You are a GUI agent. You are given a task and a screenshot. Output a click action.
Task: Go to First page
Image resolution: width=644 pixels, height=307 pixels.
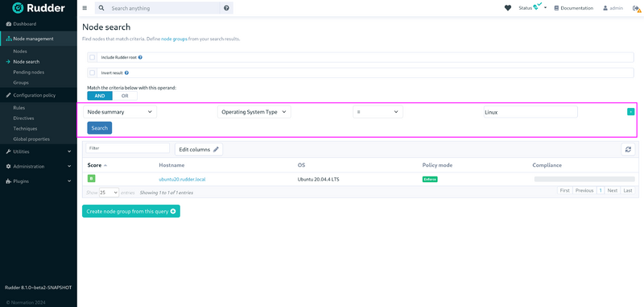point(565,191)
